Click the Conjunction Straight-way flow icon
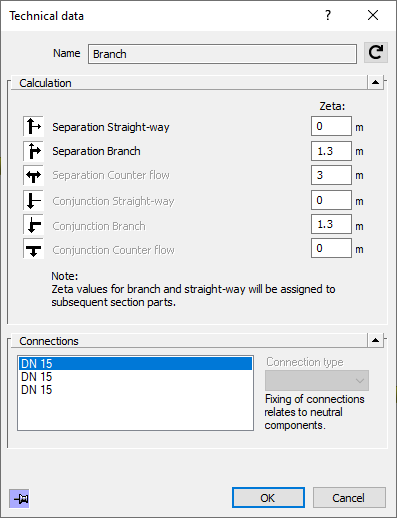The height and width of the screenshot is (518, 397). pos(33,200)
